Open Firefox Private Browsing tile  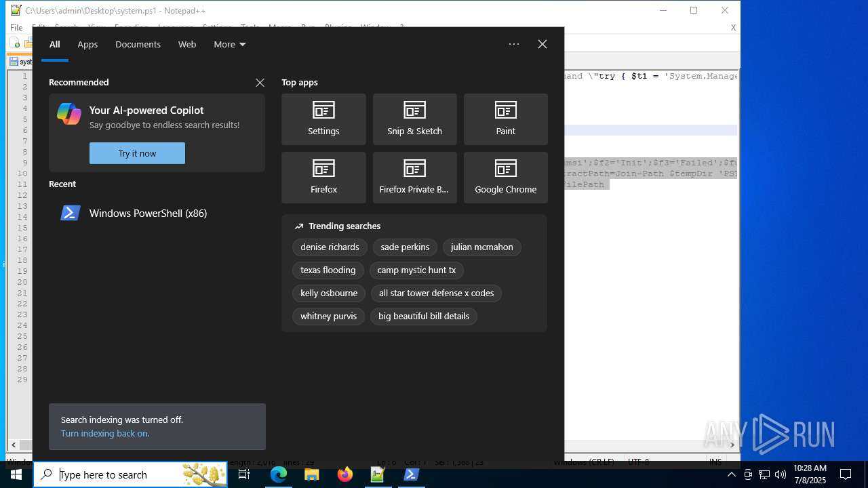(414, 178)
